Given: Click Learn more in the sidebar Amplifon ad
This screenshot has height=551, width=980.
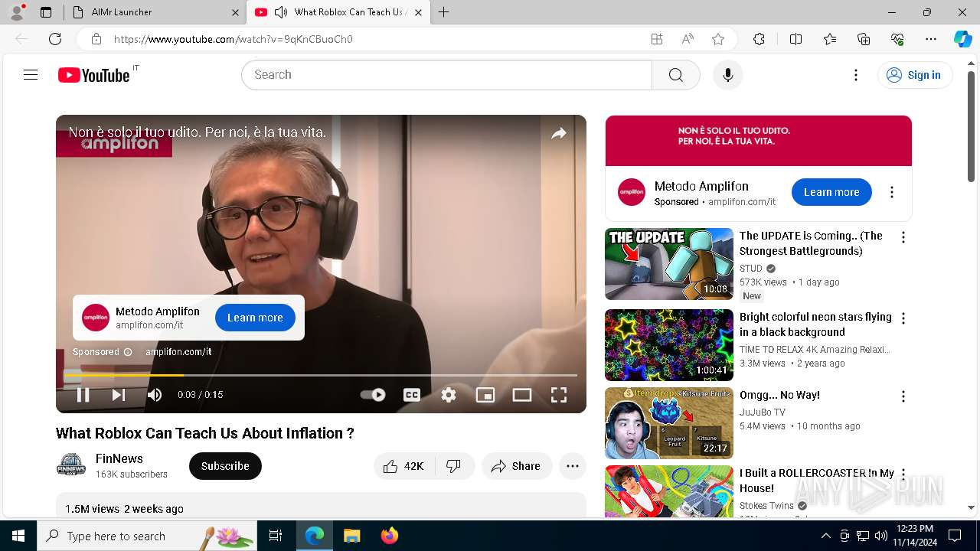Looking at the screenshot, I should 831,192.
